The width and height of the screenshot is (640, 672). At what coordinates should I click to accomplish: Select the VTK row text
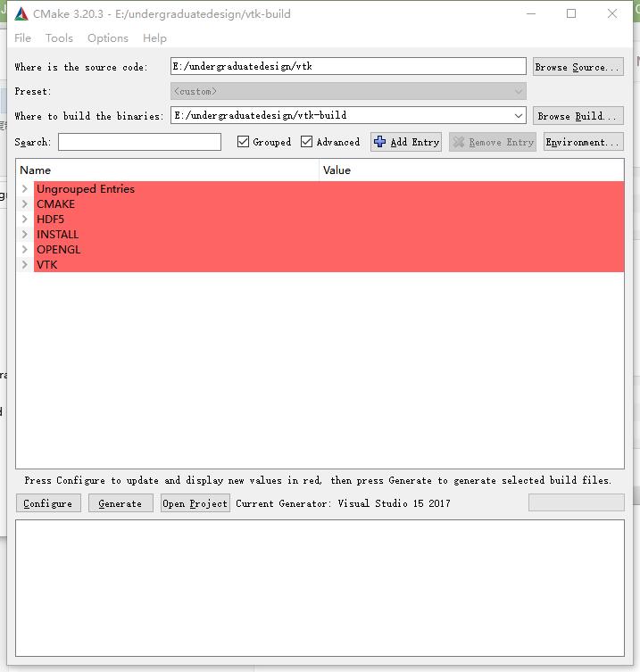(x=46, y=265)
